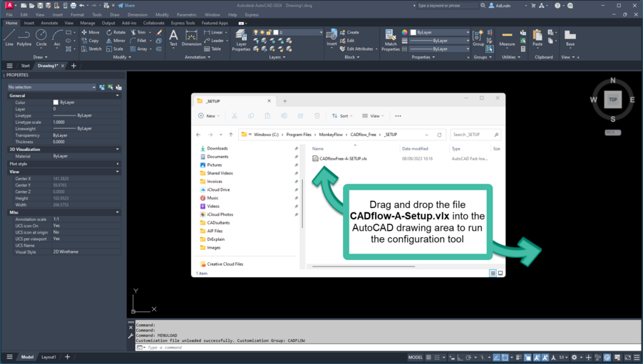This screenshot has width=643, height=364.
Task: Open the Annotate ribbon tab
Action: (49, 23)
